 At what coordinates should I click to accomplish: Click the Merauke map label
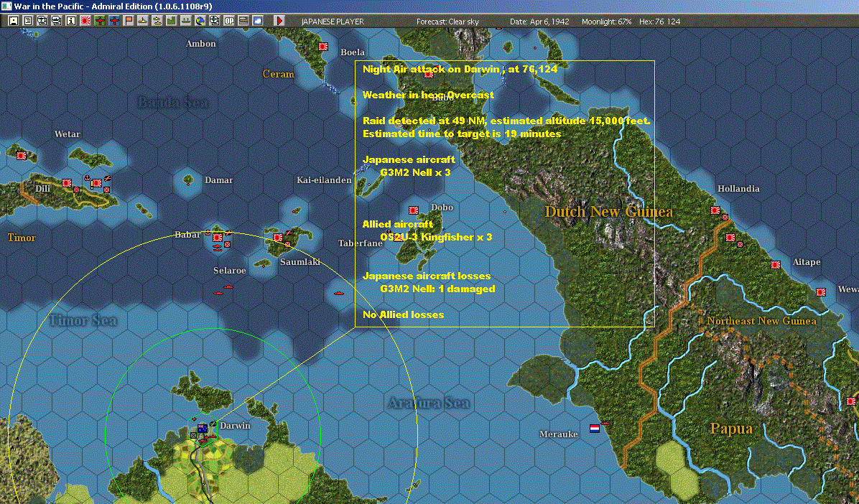point(558,434)
